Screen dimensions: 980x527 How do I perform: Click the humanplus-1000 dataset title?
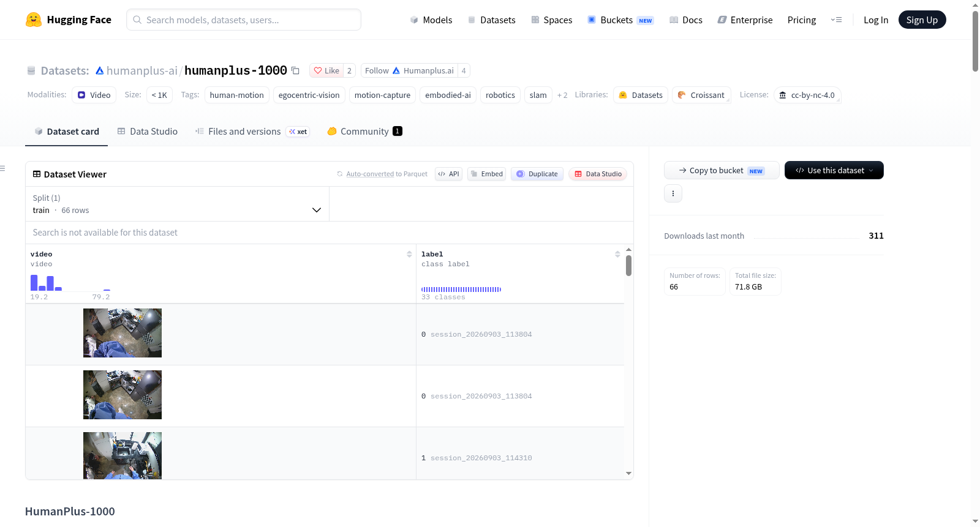coord(236,70)
